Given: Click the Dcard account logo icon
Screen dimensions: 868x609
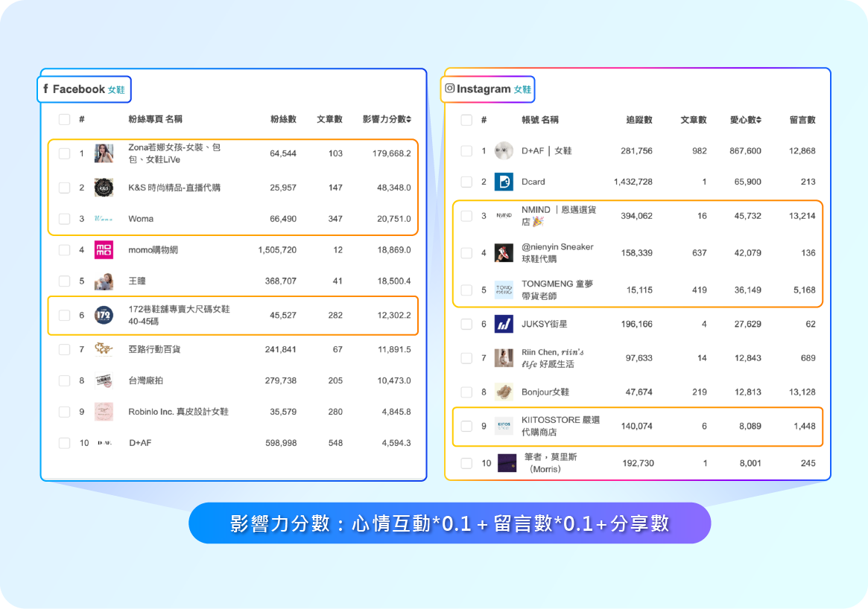Looking at the screenshot, I should (504, 182).
